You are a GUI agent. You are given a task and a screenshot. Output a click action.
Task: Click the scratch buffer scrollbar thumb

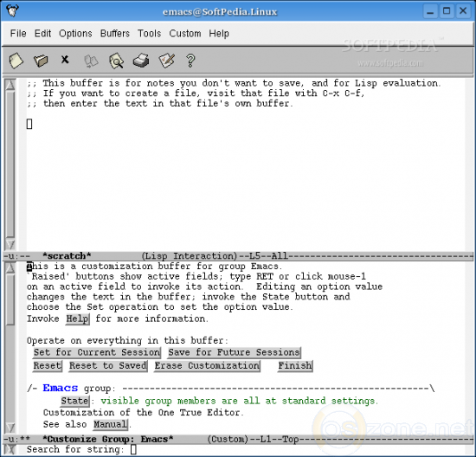pos(10,164)
